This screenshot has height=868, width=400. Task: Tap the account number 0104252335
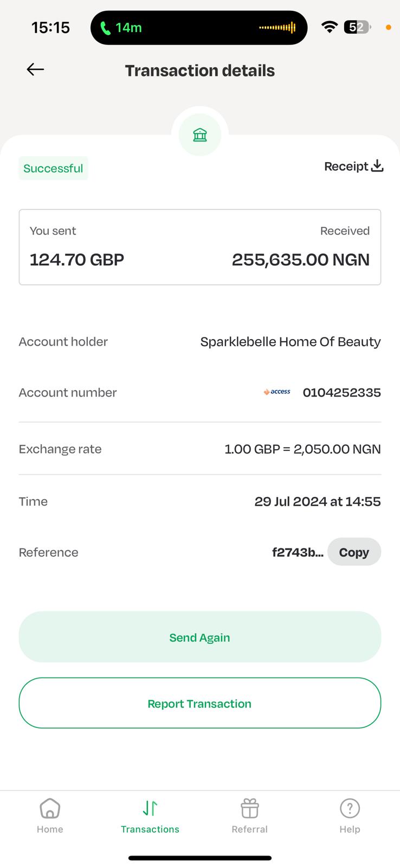(x=341, y=392)
